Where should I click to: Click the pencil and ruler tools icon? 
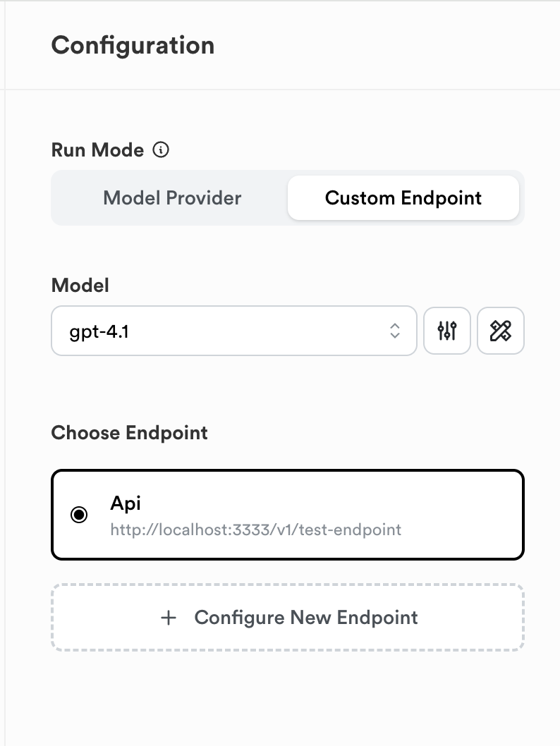(501, 331)
